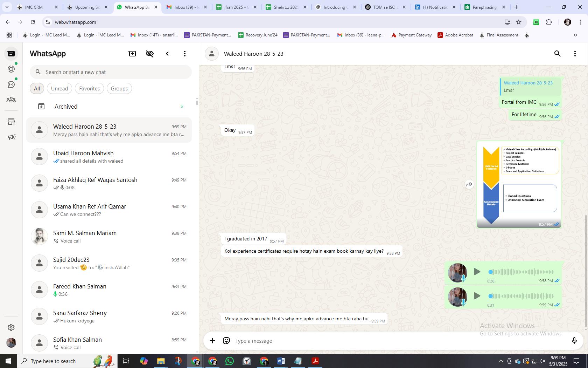Image resolution: width=588 pixels, height=368 pixels.
Task: Click the attach plus icon in the composer
Action: tap(212, 341)
